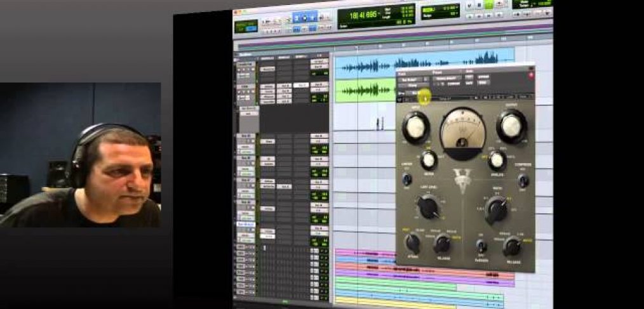The height and width of the screenshot is (309, 644).
Task: Adjust the Limit Level knob
Action: coord(428,206)
